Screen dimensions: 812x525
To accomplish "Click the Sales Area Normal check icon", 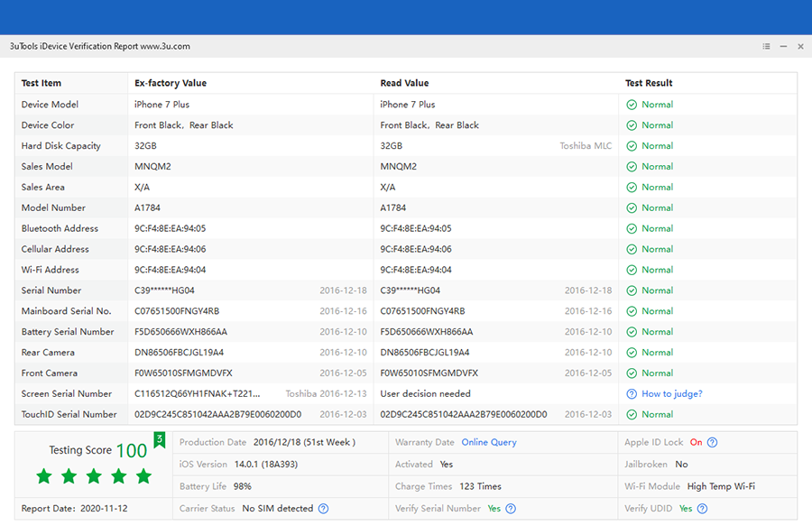I will click(632, 188).
